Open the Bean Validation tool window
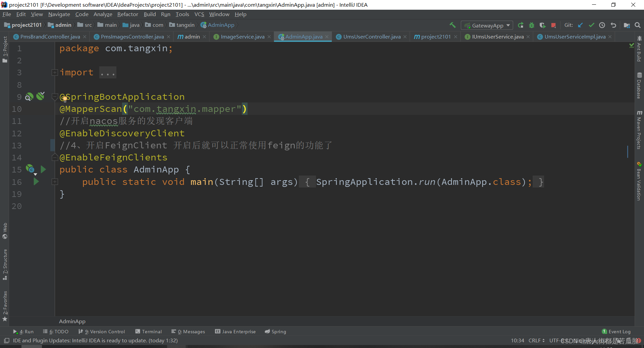This screenshot has height=348, width=644. click(639, 182)
